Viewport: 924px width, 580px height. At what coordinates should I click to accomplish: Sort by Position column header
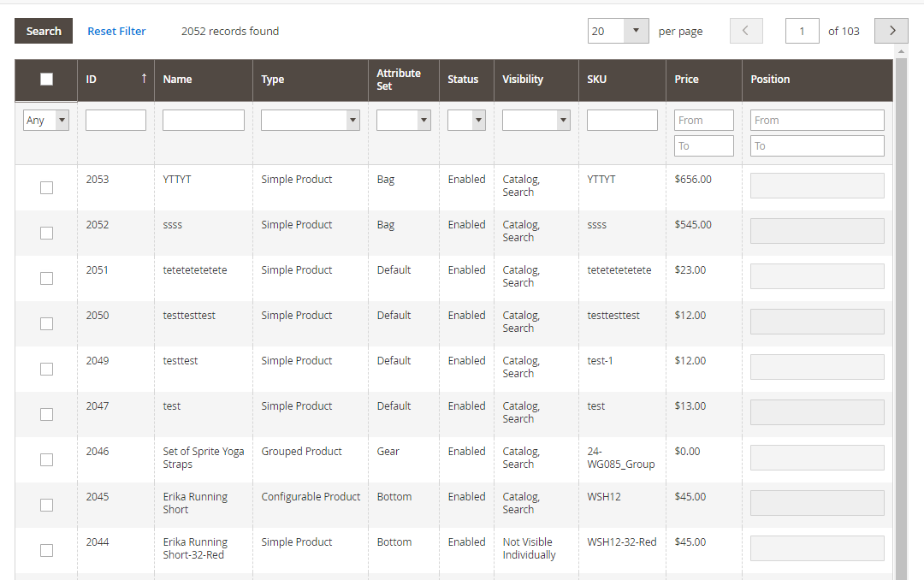pyautogui.click(x=817, y=80)
